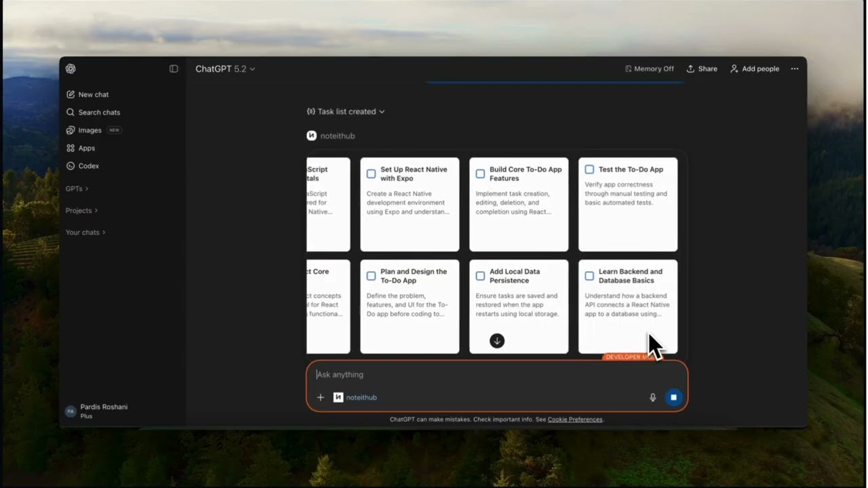
Task: Click the Apps grid icon
Action: click(71, 148)
